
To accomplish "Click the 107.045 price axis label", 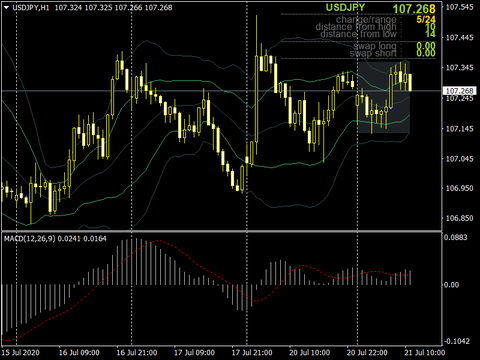I will [x=460, y=159].
